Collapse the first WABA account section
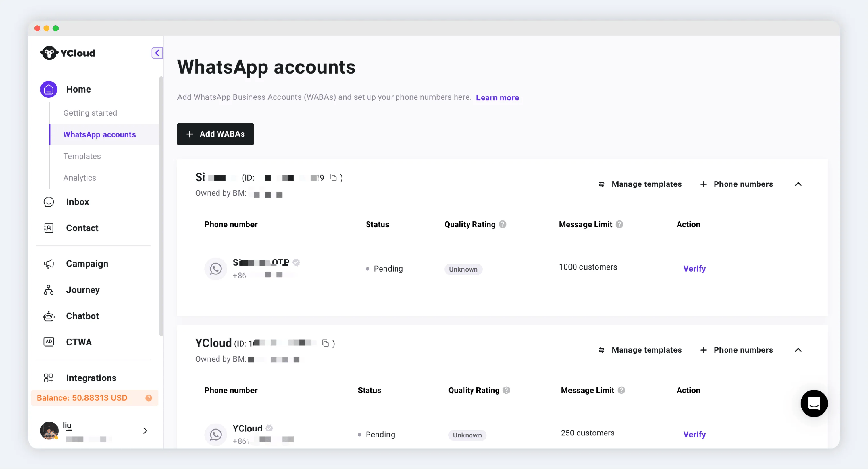 tap(798, 184)
